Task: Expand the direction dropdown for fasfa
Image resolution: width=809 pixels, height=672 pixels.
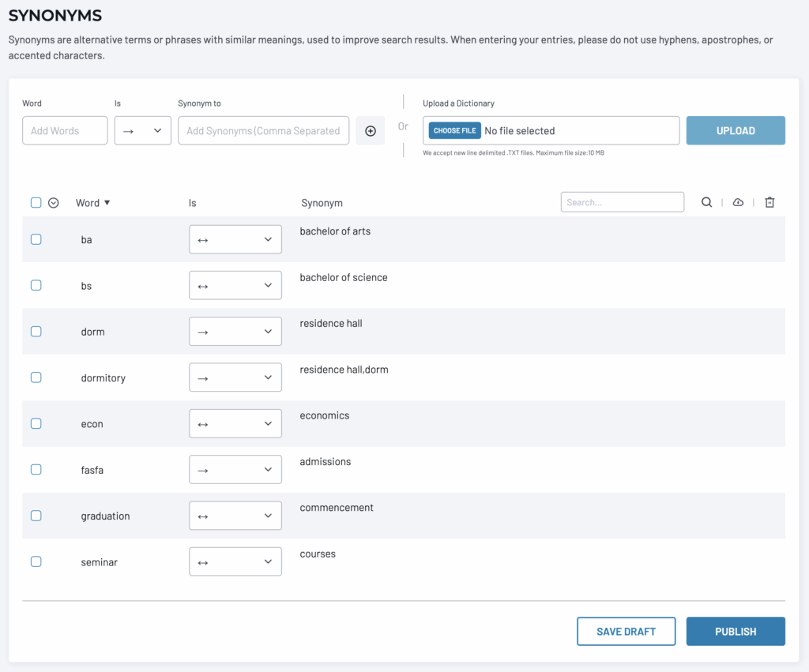Action: [235, 469]
